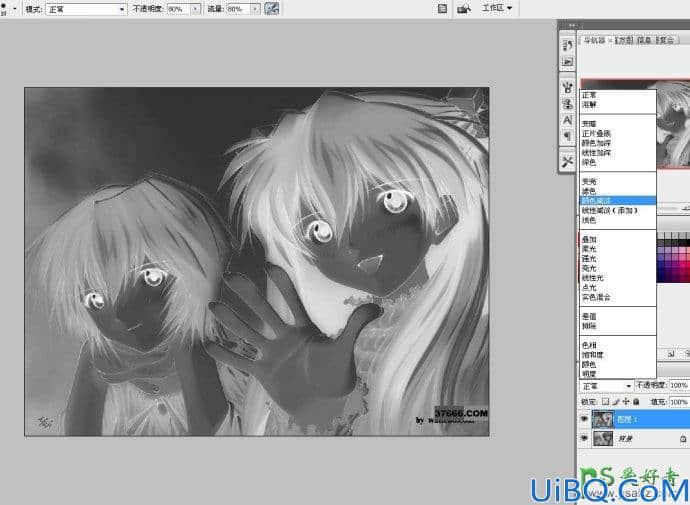Select 色相 Hue blend mode

click(x=618, y=345)
